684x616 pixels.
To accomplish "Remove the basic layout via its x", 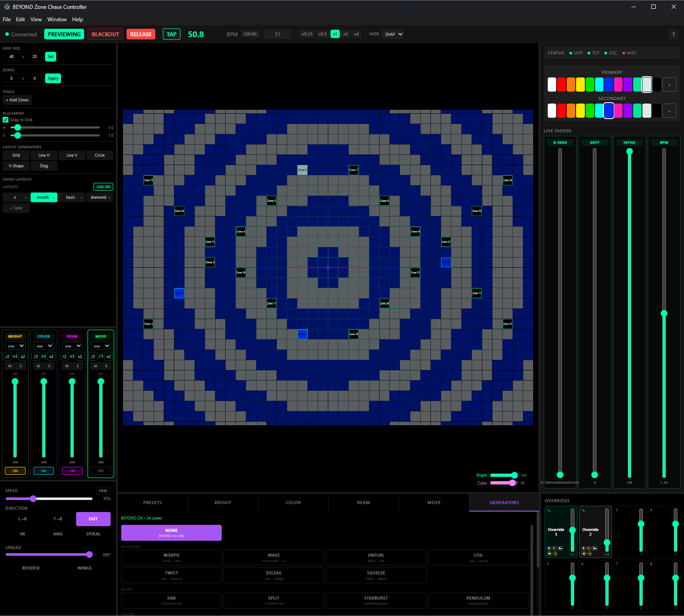I will pos(81,197).
